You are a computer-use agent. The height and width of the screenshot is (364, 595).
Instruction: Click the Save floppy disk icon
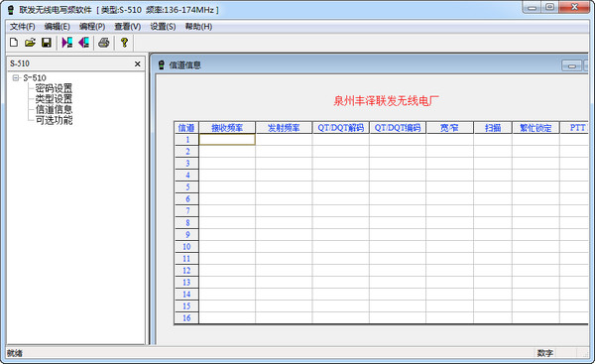click(x=47, y=43)
